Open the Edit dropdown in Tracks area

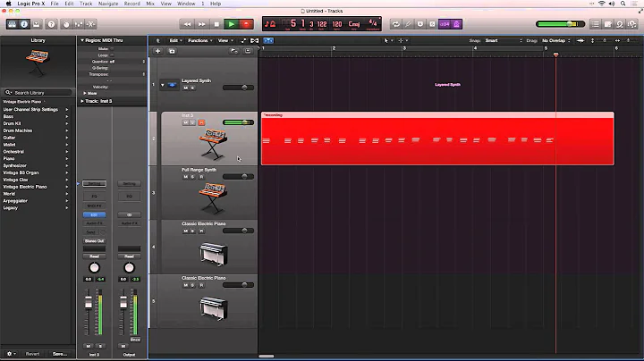coord(176,40)
